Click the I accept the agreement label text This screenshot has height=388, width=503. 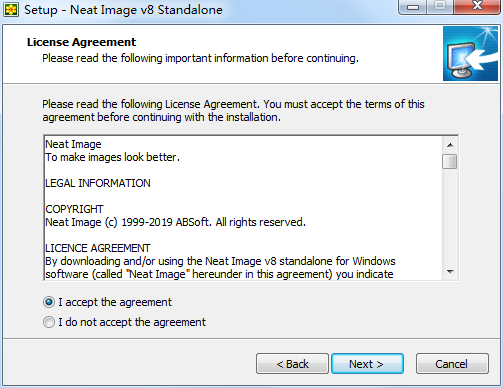115,302
